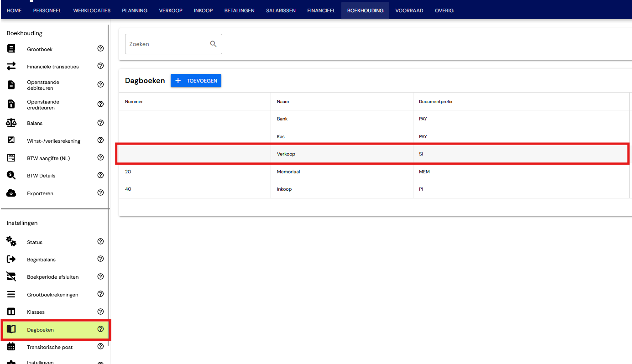Click the BTW Details magnifier icon
This screenshot has height=364, width=632.
[x=11, y=175]
